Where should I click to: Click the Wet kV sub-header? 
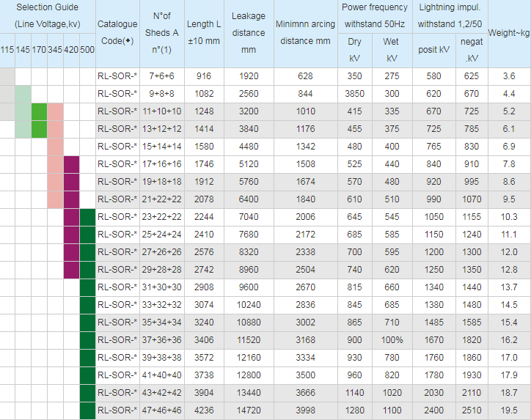[x=392, y=50]
